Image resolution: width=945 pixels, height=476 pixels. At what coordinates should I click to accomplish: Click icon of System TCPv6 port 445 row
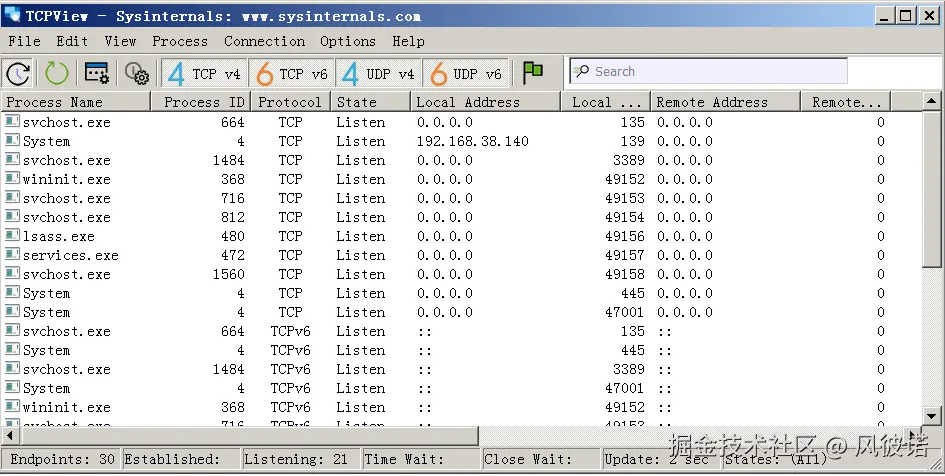[x=12, y=349]
